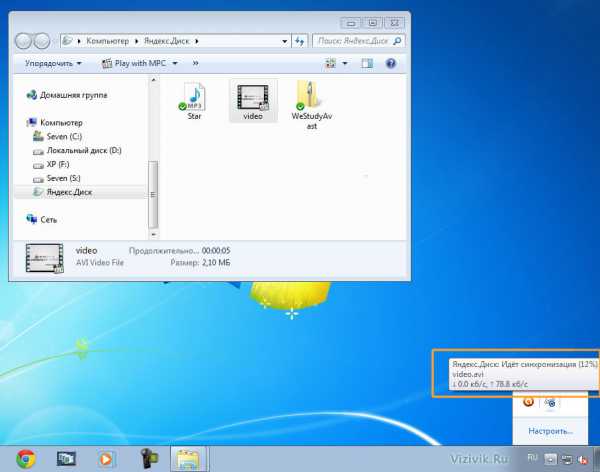Open Explorer help with the question mark
Image resolution: width=600 pixels, height=472 pixels.
pos(391,63)
